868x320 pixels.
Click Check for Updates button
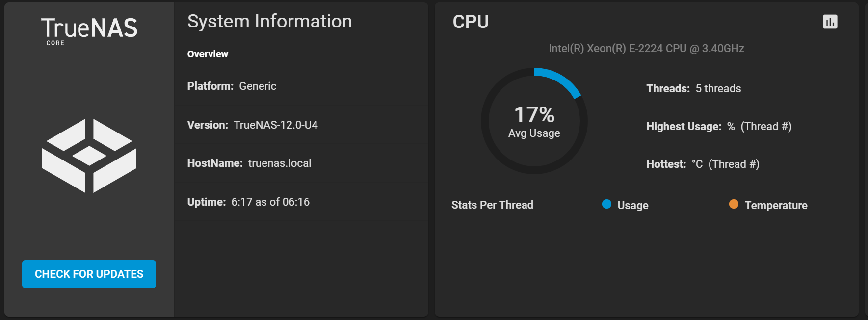(x=89, y=274)
